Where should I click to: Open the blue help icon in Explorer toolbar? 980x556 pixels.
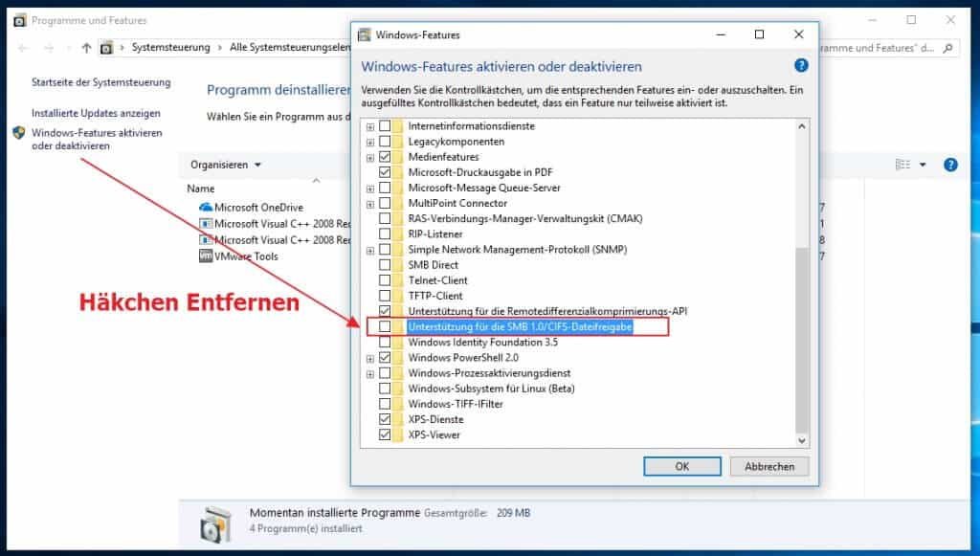[949, 164]
